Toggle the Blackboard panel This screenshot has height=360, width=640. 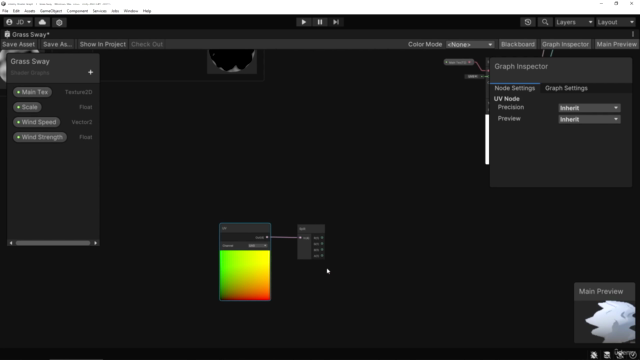[x=518, y=44]
